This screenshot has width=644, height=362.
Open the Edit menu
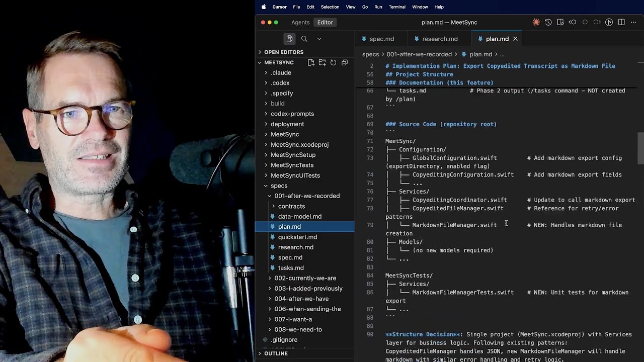310,7
